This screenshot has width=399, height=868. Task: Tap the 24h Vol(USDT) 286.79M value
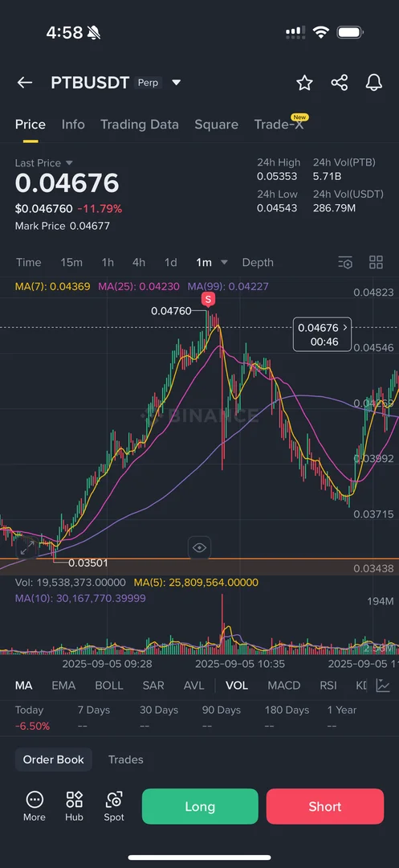[x=334, y=208]
